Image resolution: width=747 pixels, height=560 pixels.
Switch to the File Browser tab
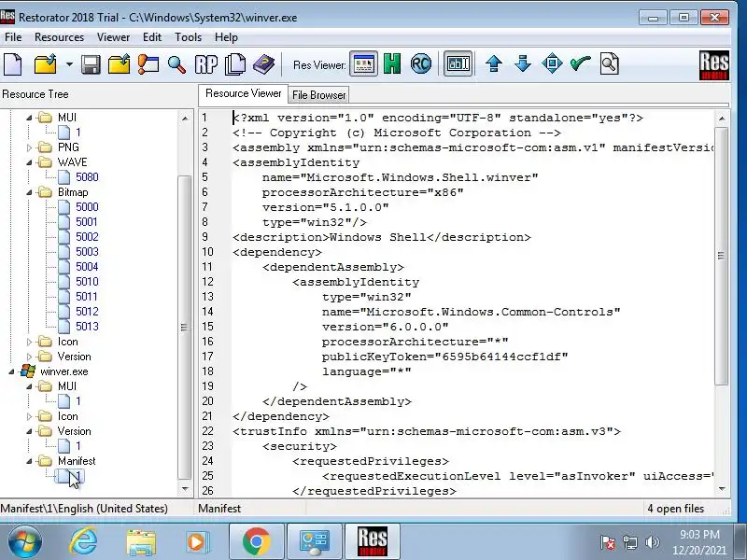coord(318,95)
